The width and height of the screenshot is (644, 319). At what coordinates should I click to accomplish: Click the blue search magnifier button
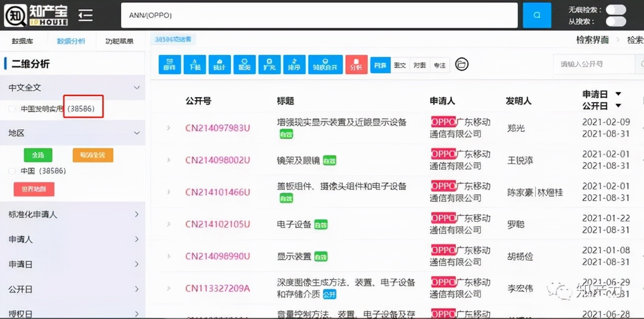[537, 15]
